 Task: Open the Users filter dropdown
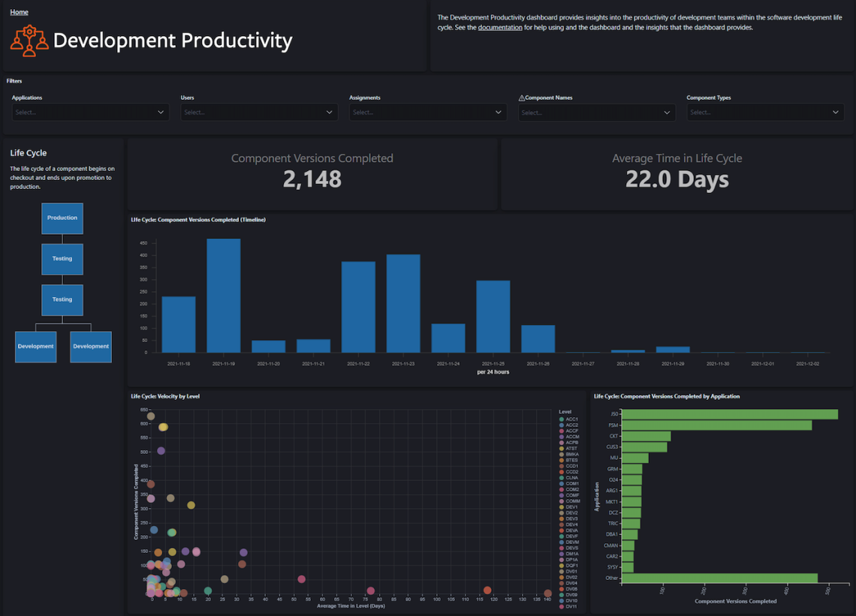[x=259, y=112]
